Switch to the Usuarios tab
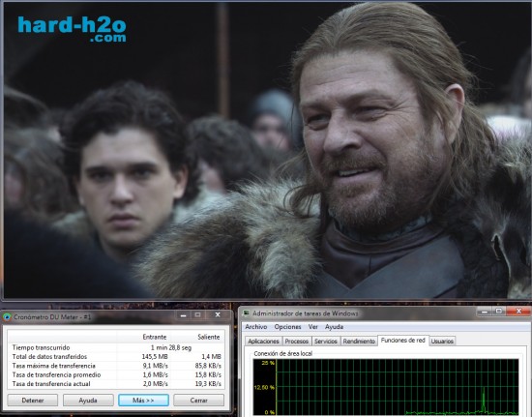Screen dimensions: 532x417 pos(442,341)
